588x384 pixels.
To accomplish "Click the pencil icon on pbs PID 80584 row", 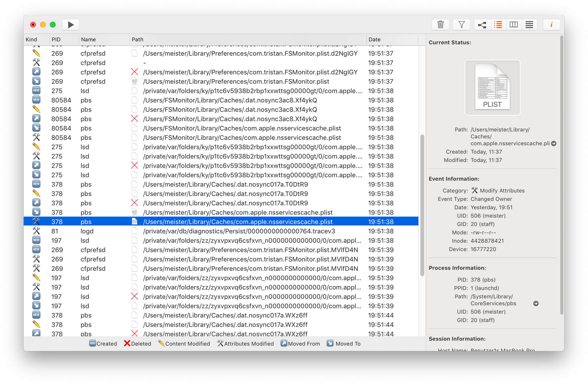I will [36, 109].
